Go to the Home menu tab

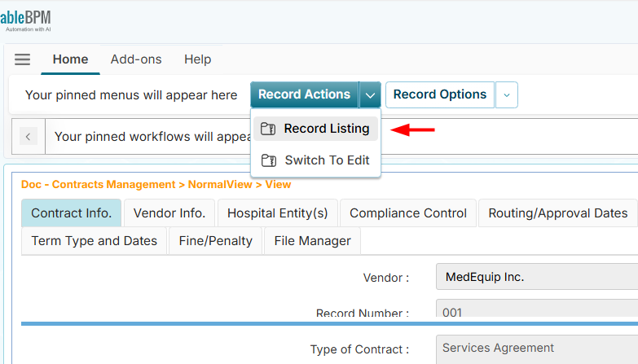[70, 59]
